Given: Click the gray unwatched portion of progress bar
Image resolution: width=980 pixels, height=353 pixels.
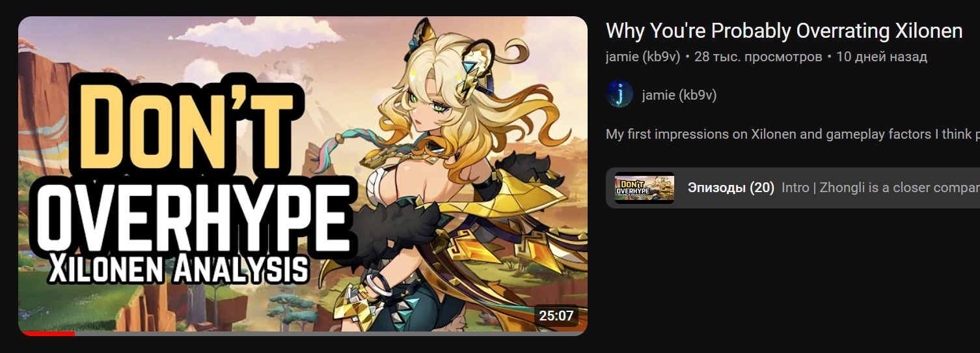Looking at the screenshot, I should point(331,333).
